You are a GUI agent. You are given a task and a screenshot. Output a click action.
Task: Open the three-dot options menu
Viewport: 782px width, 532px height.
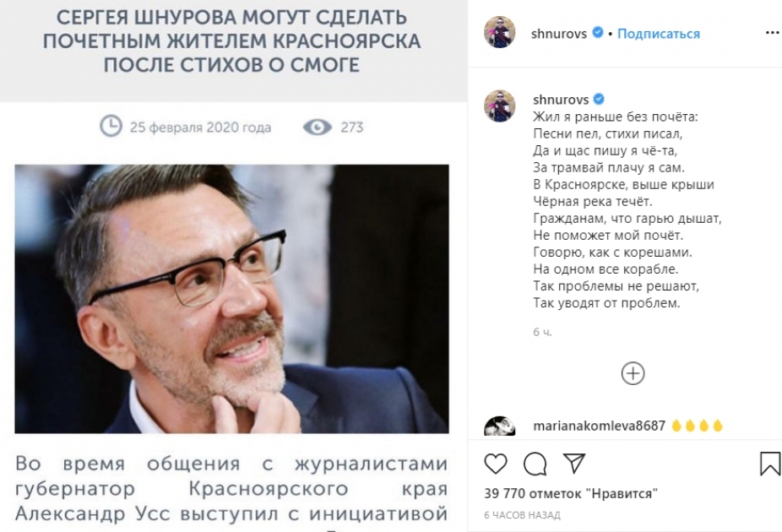772,33
